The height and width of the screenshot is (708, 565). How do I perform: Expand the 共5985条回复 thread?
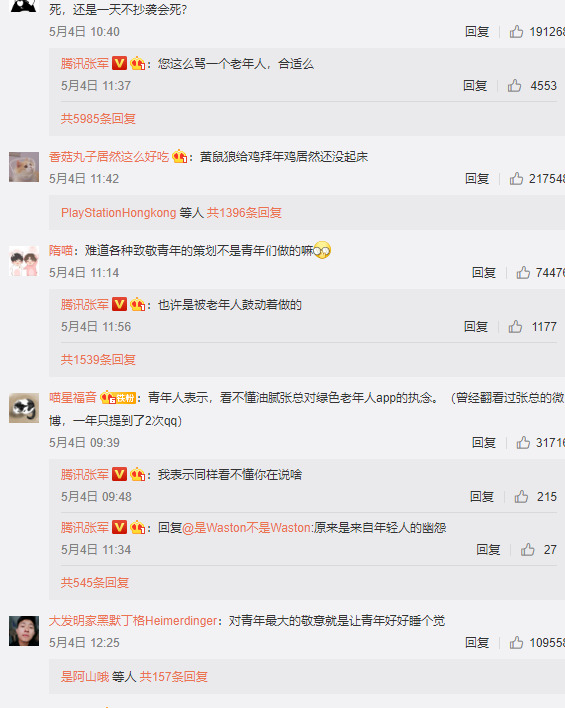click(98, 119)
